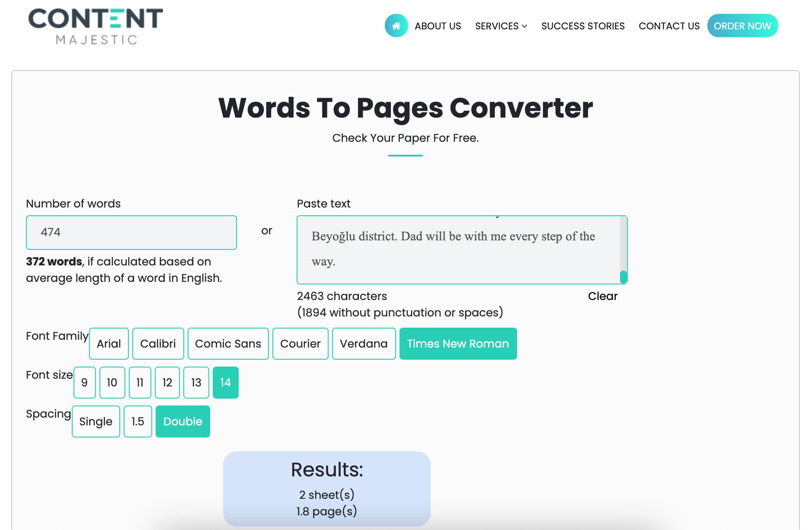This screenshot has width=812, height=530.
Task: Pick the Courier font option
Action: (300, 344)
